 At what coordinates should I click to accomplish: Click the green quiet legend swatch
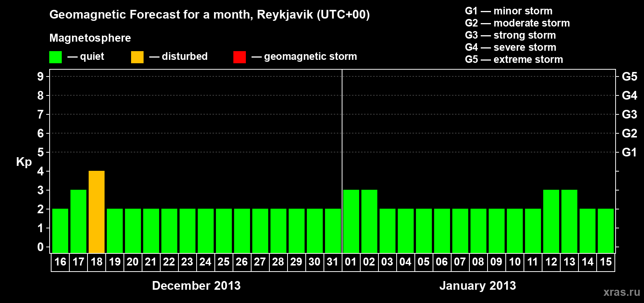click(x=55, y=57)
